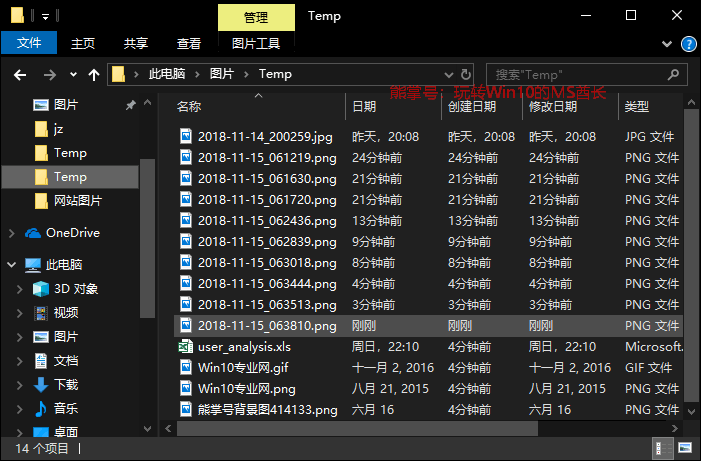
Task: Switch to details view layout icon
Action: [663, 448]
